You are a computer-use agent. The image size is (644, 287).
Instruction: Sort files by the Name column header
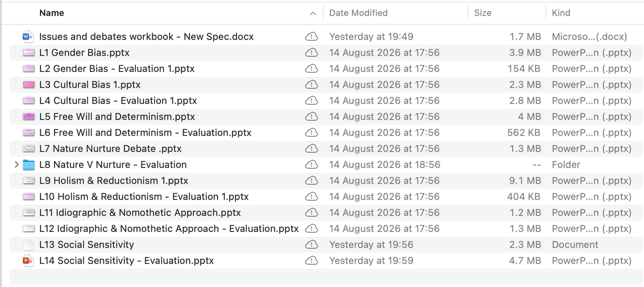click(x=52, y=13)
